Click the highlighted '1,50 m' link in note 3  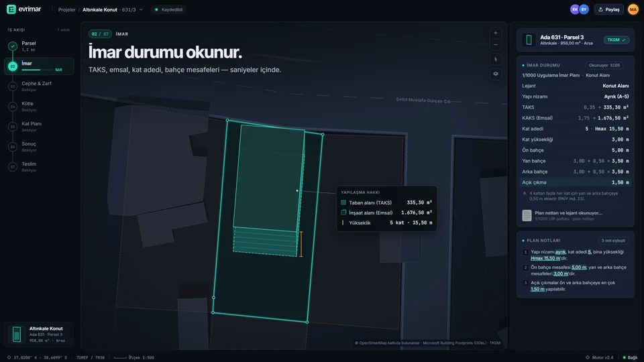coord(537,289)
